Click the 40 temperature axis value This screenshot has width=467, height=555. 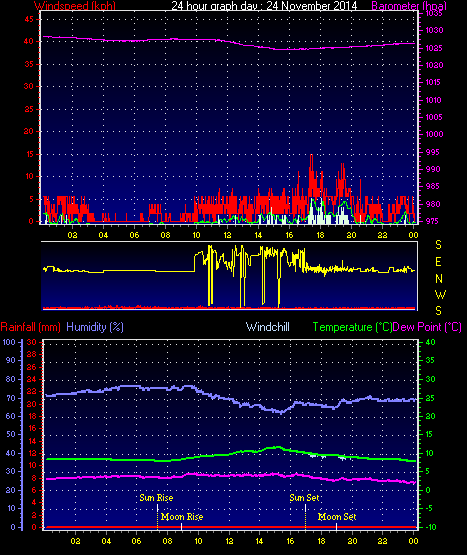click(430, 342)
